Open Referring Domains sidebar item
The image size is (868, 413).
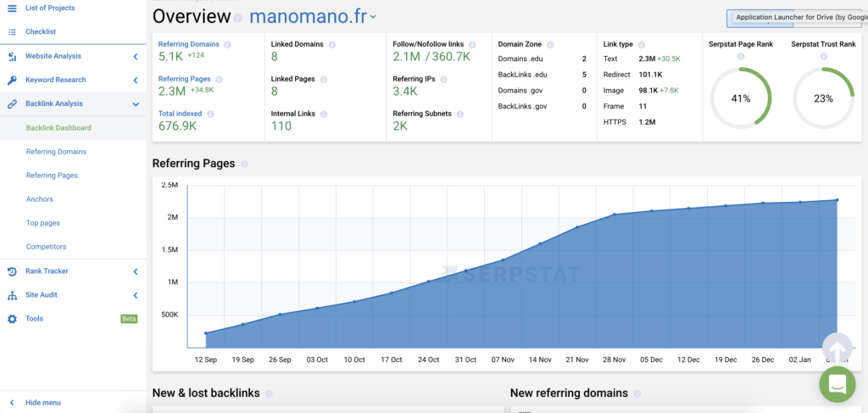(x=56, y=152)
